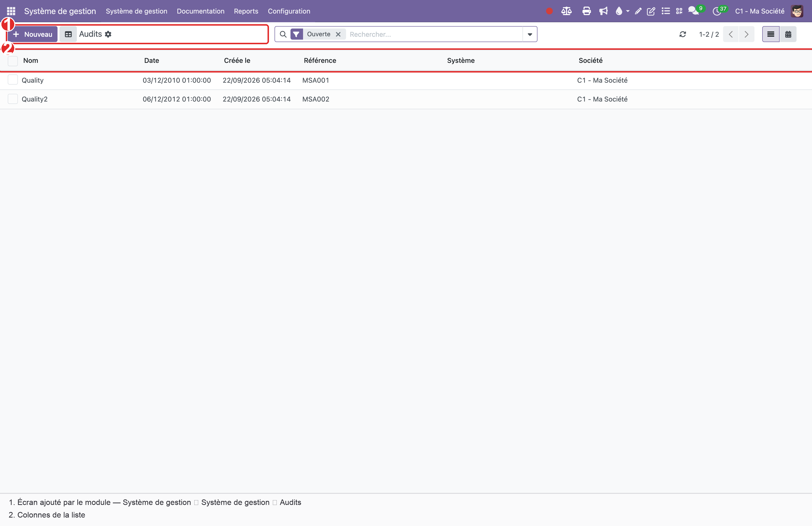Click the red recording dot icon
The height and width of the screenshot is (526, 812).
tap(549, 11)
